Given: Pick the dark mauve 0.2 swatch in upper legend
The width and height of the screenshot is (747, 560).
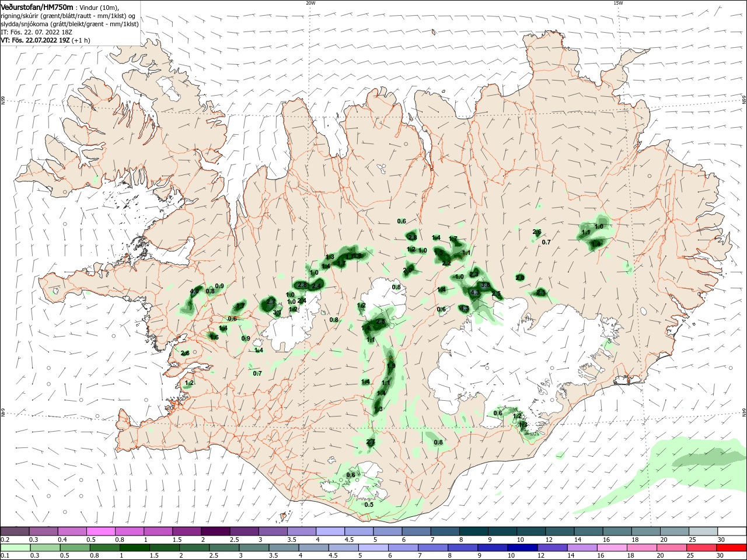Looking at the screenshot, I should (15, 531).
